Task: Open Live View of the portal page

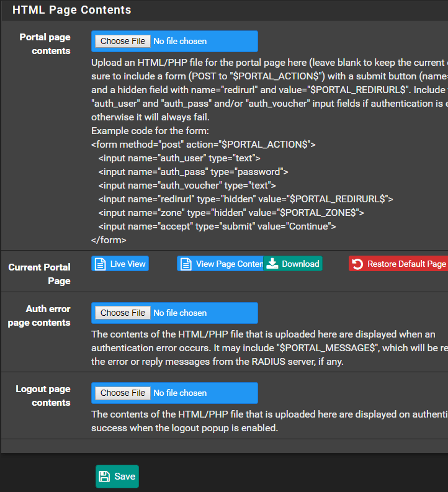Action: [120, 264]
